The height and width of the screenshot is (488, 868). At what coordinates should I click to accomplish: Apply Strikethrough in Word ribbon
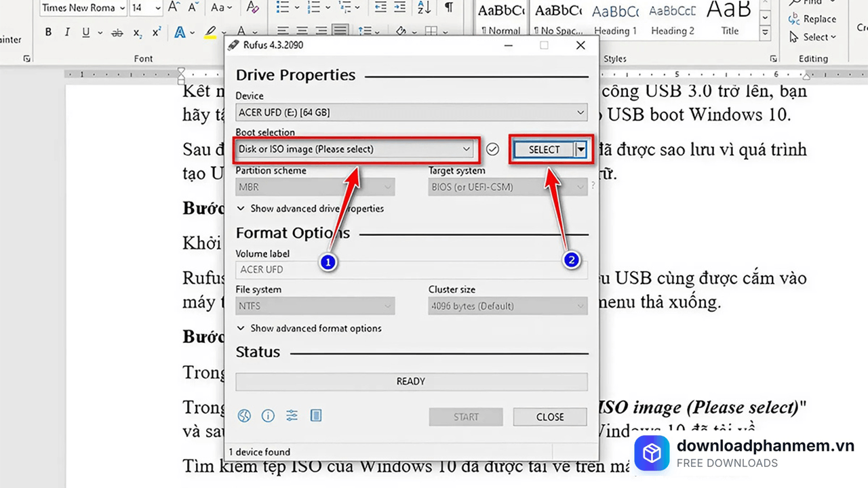pyautogui.click(x=117, y=33)
